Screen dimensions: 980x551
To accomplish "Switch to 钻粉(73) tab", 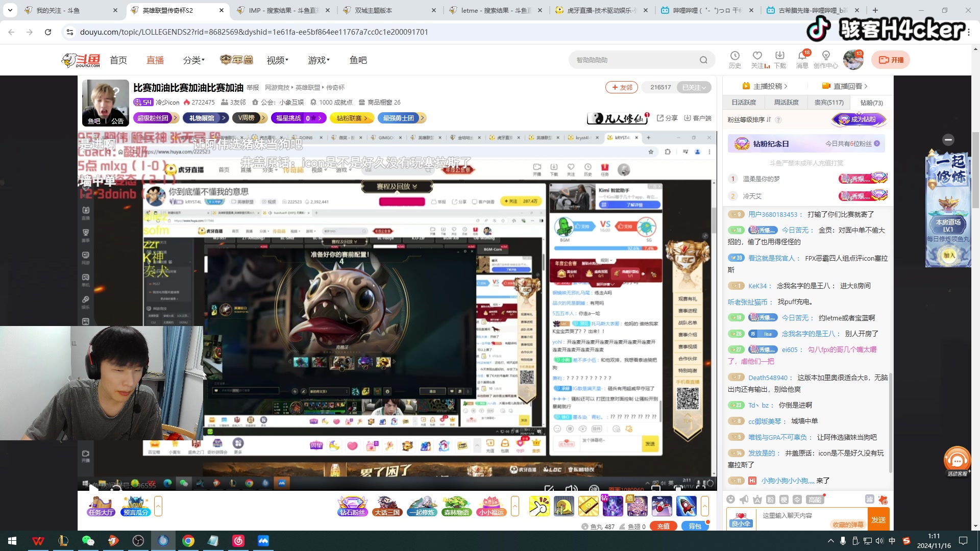I will coord(871,103).
